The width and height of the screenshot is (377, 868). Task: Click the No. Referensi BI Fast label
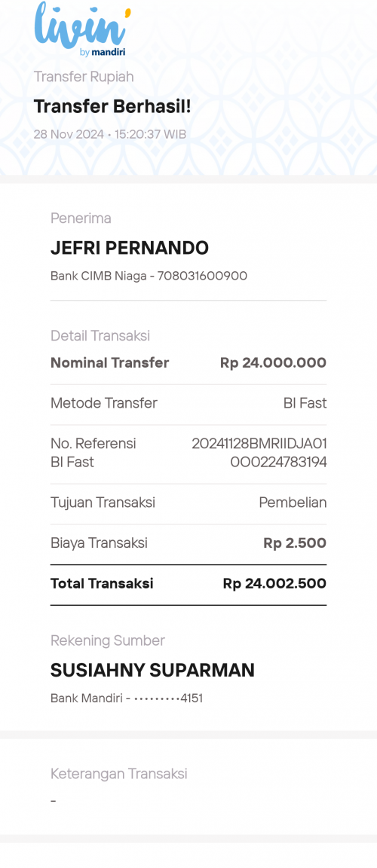(93, 453)
